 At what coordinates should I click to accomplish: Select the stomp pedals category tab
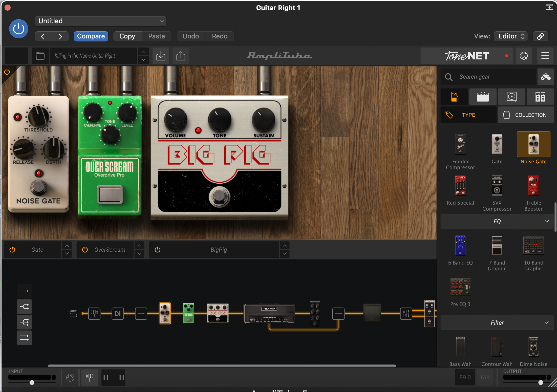tap(454, 97)
